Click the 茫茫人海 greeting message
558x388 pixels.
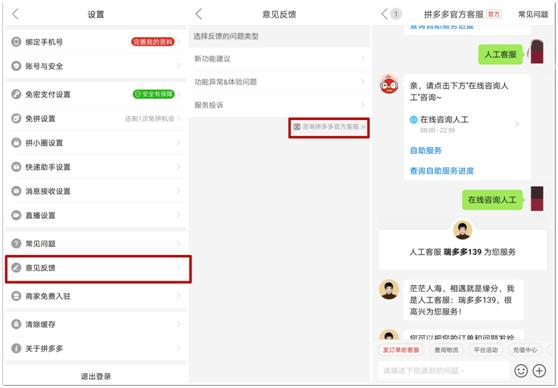point(464,299)
